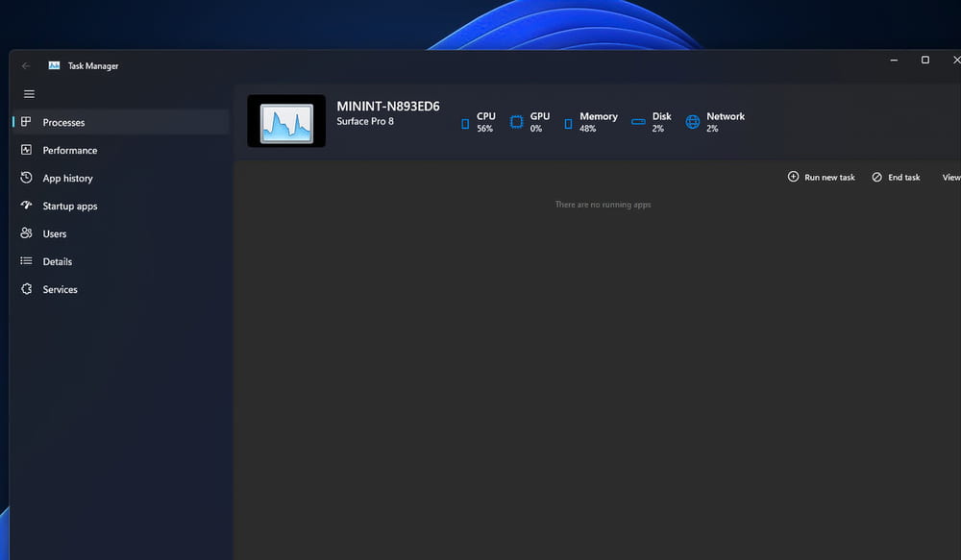Click the Disk usage icon
Screen dimensions: 961x560
638,122
